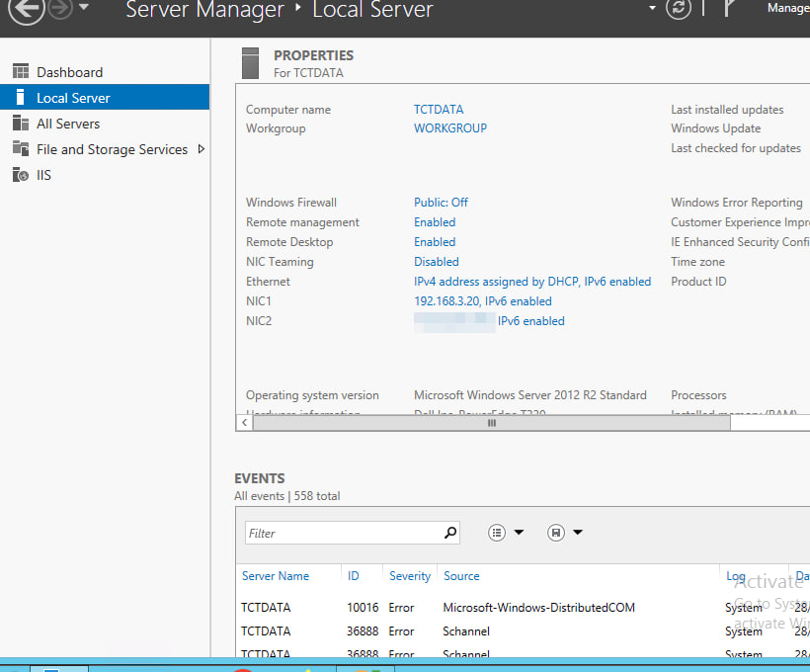Sort events by Server Name column

point(276,576)
